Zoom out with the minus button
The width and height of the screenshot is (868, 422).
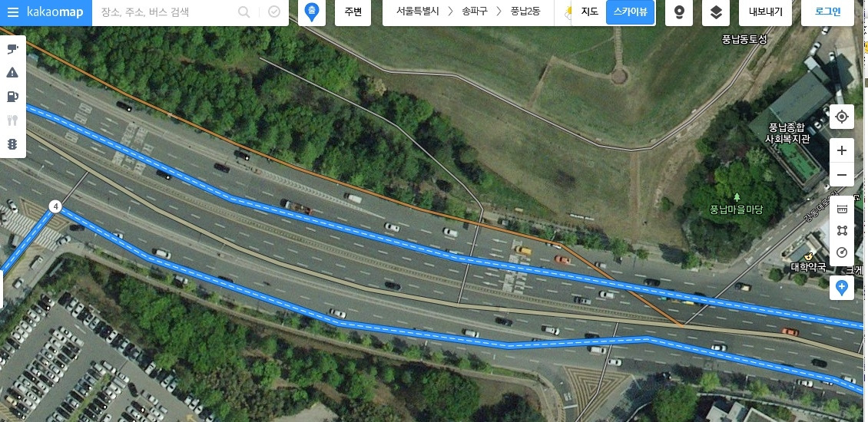(x=841, y=176)
